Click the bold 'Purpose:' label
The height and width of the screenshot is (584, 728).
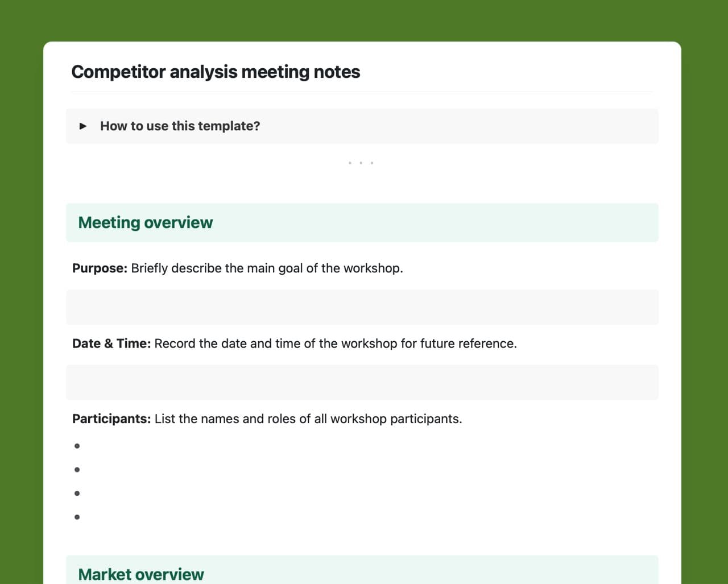pos(100,268)
